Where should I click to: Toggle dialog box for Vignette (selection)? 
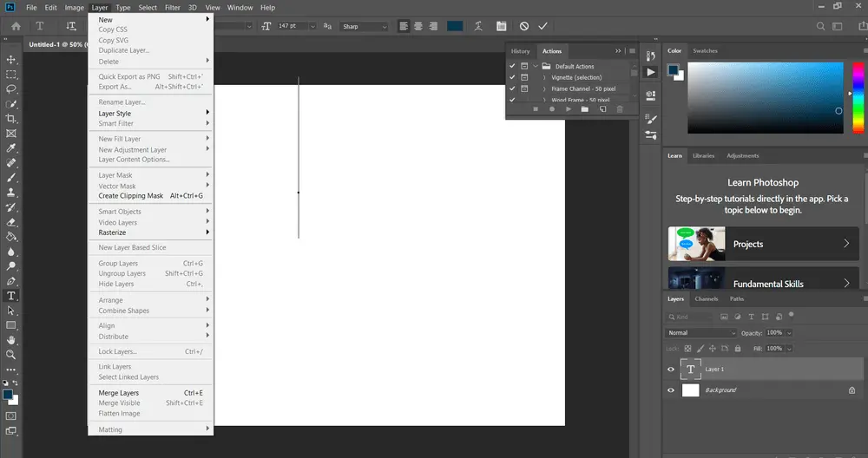tap(524, 77)
